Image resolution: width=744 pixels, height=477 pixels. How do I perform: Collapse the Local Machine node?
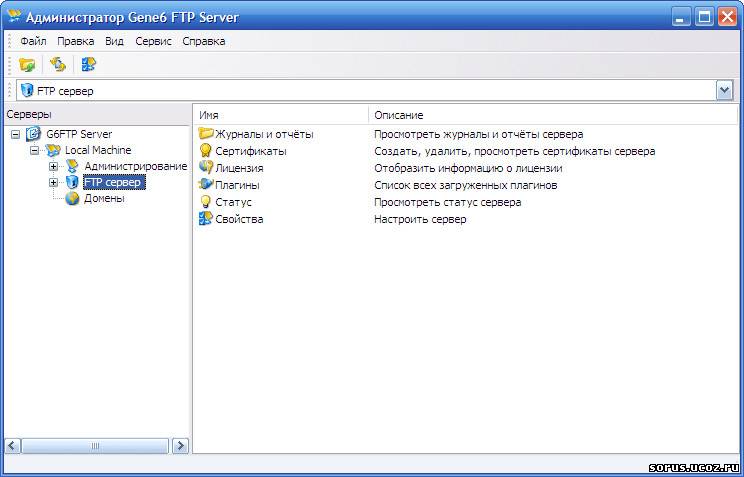(34, 151)
